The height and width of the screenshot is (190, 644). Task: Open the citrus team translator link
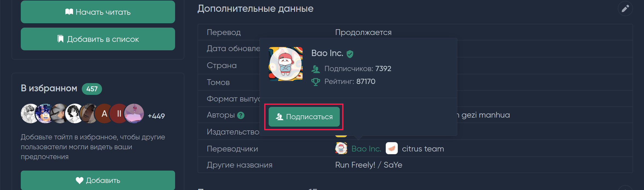click(423, 149)
